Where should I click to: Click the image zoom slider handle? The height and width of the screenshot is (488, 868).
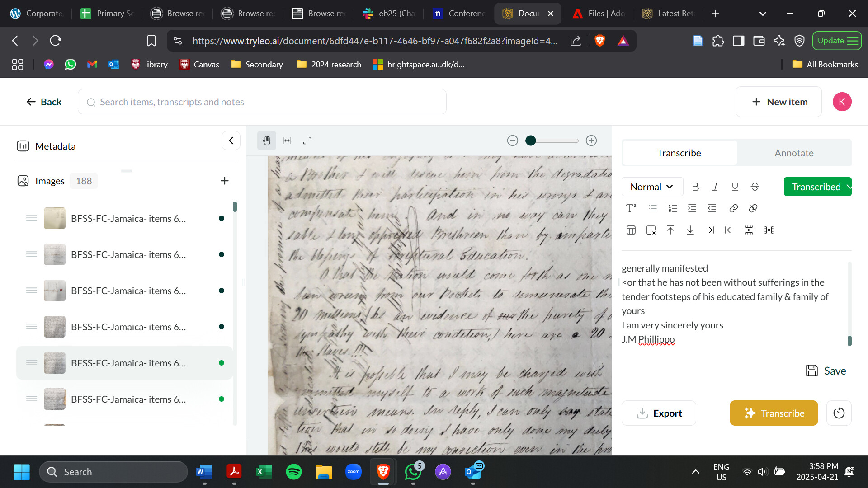click(x=531, y=141)
